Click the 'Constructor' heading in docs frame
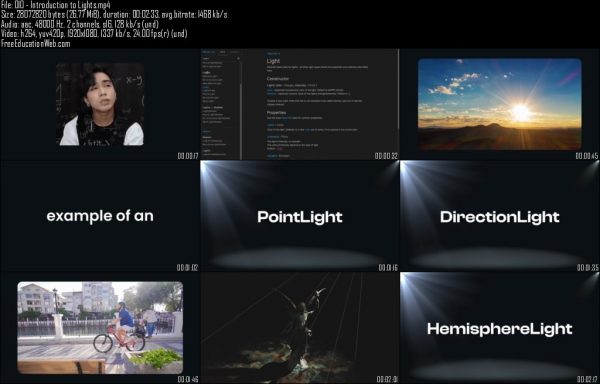The width and height of the screenshot is (600, 384). click(278, 79)
